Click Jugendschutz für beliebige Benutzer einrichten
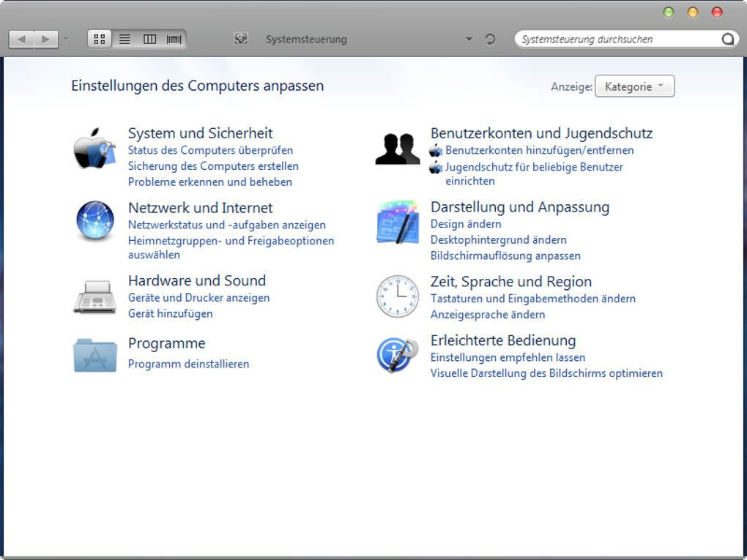747x560 pixels. 534,173
